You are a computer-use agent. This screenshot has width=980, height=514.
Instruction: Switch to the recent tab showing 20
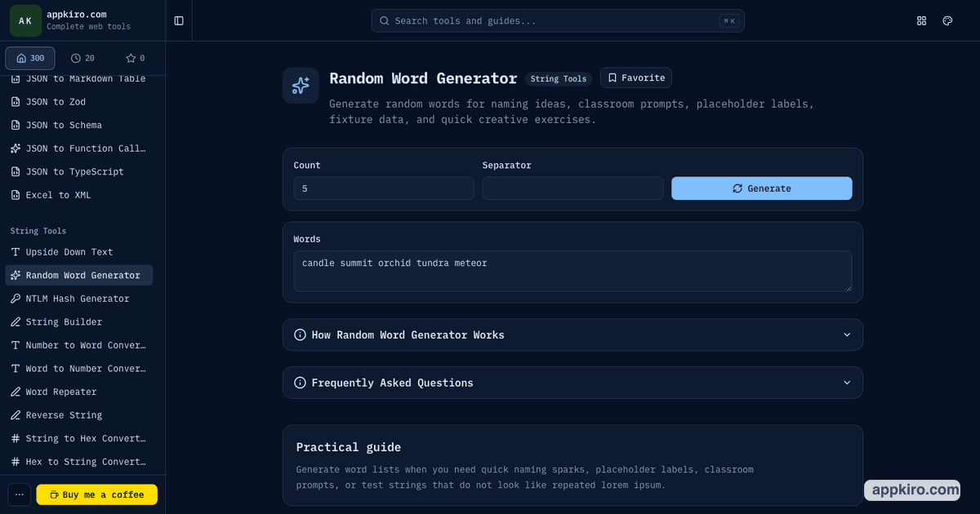point(82,58)
